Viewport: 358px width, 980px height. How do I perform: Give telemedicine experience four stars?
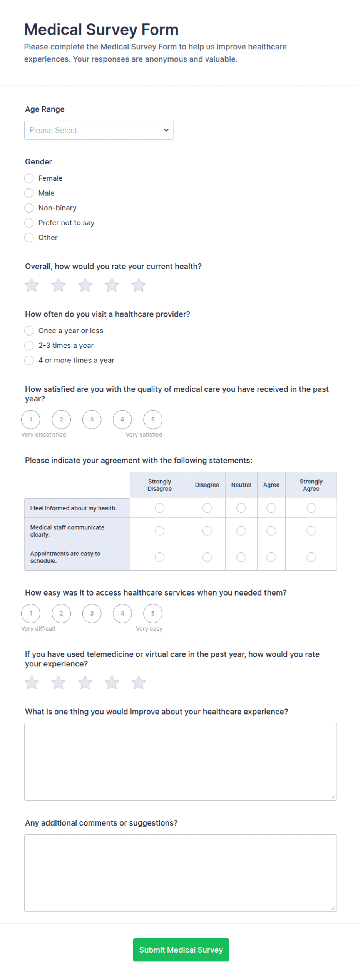112,683
